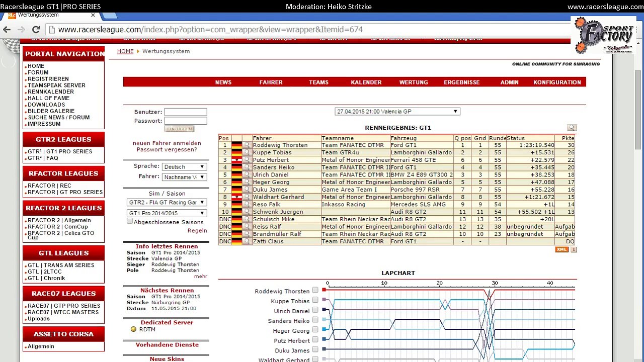Open the ERGEBNISSE menu item
The width and height of the screenshot is (644, 362).
click(461, 82)
